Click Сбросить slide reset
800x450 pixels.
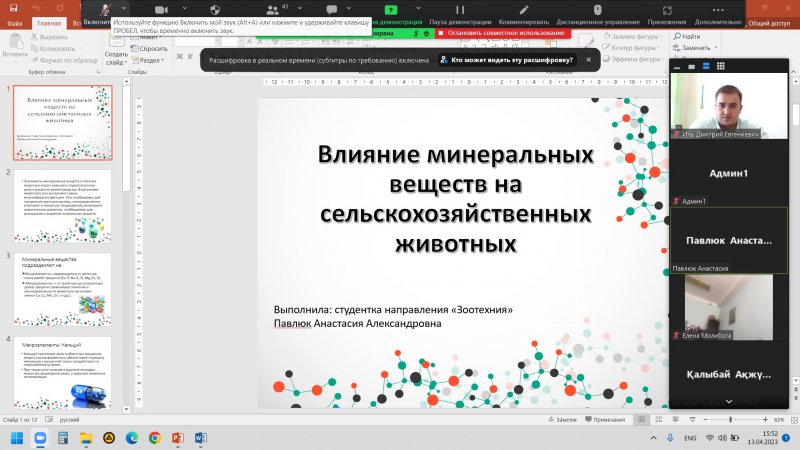(x=149, y=48)
